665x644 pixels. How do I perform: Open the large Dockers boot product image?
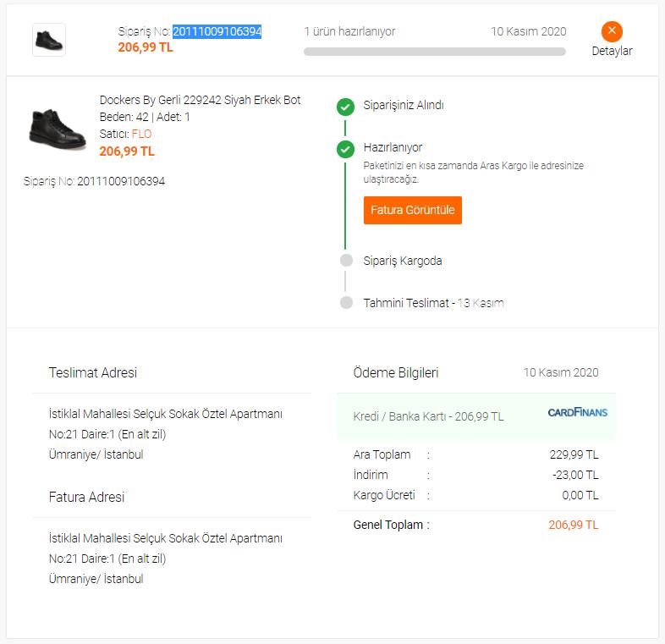coord(58,129)
